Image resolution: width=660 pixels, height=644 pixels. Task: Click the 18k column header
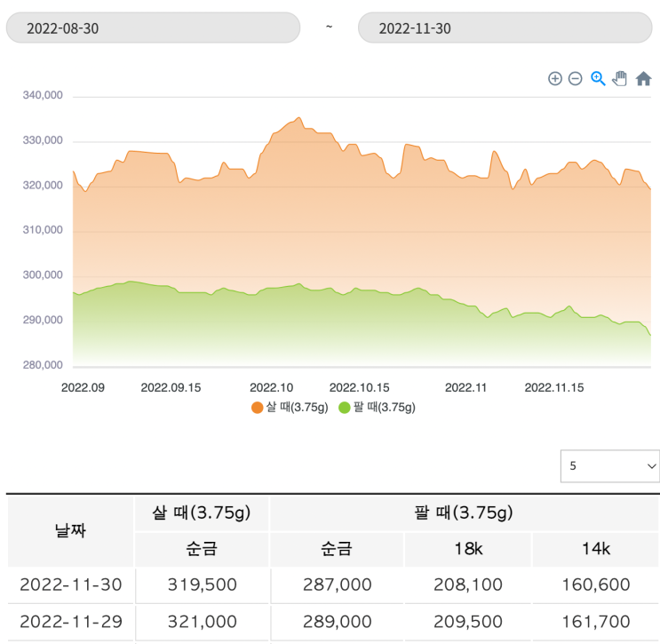[467, 549]
